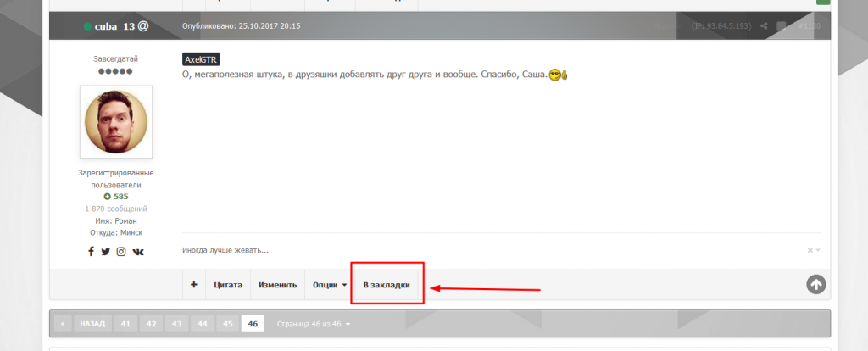Go to first page with « button
Image resolution: width=868 pixels, height=351 pixels.
(x=63, y=324)
